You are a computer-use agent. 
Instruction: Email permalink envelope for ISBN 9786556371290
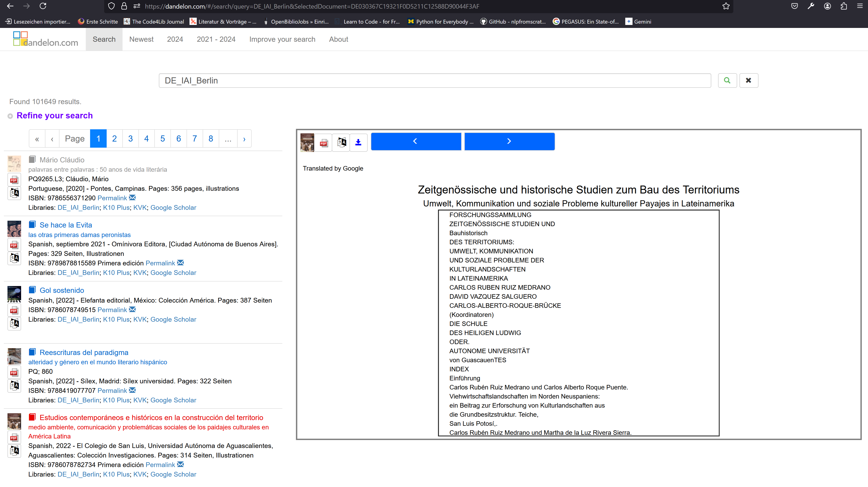(133, 198)
